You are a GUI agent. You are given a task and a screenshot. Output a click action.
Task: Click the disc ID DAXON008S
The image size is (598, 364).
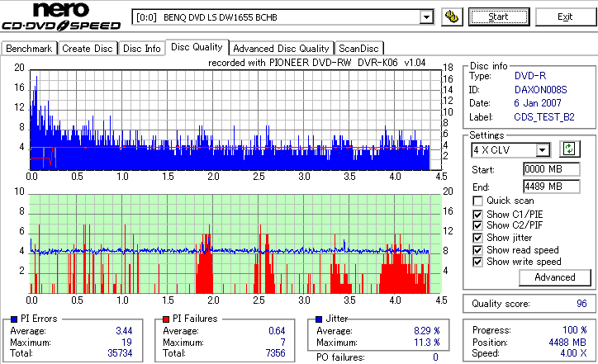pos(540,90)
